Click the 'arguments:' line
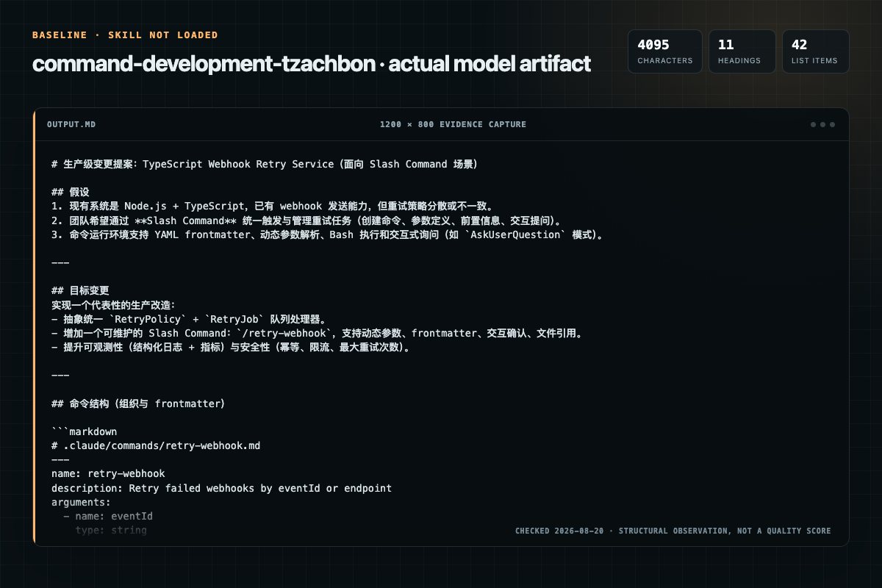This screenshot has width=882, height=588. point(81,502)
